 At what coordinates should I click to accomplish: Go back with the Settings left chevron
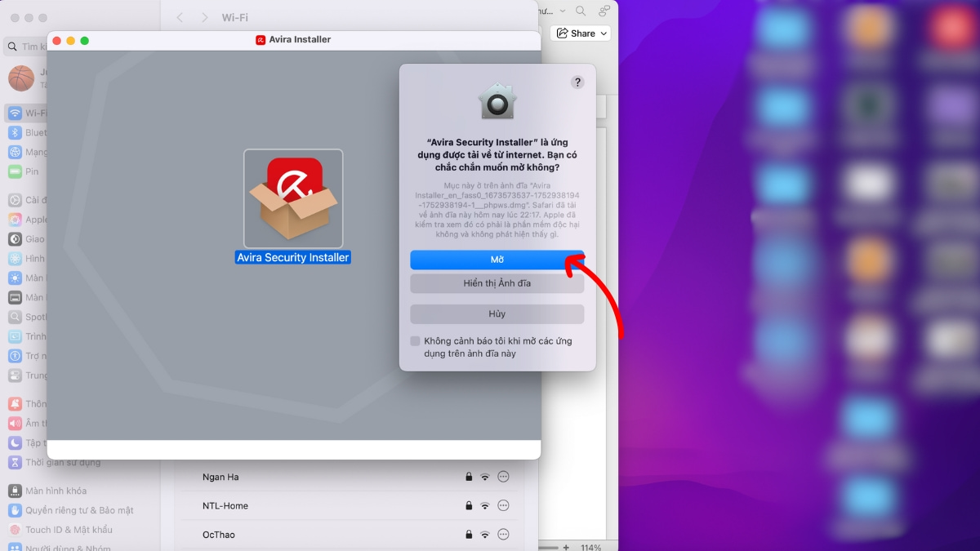(x=180, y=17)
